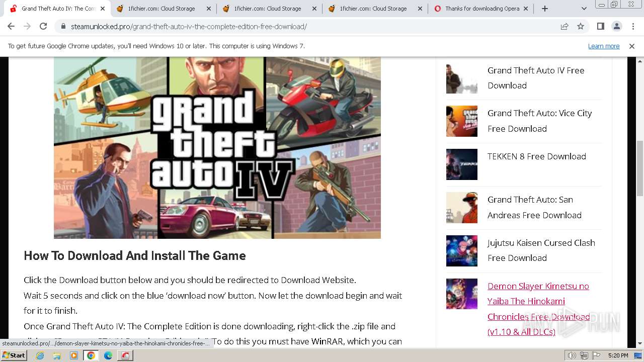Open the Action Center flag icon
Image resolution: width=644 pixels, height=362 pixels.
click(596, 355)
